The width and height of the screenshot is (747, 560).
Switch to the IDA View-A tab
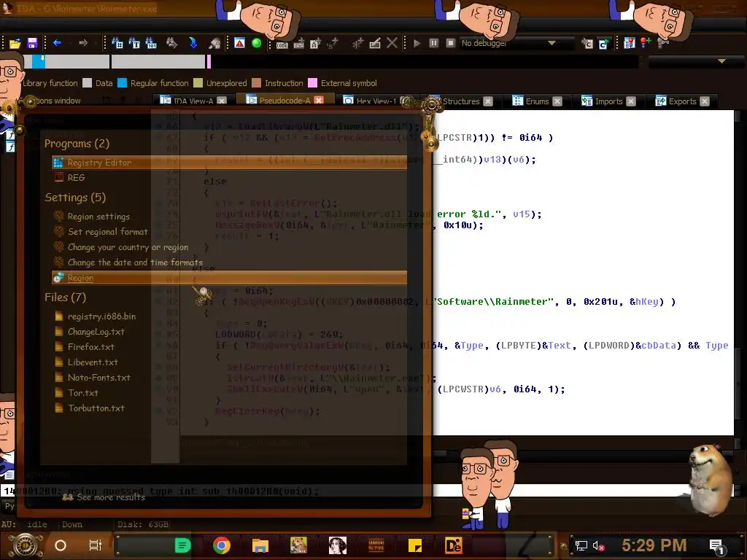tap(193, 101)
